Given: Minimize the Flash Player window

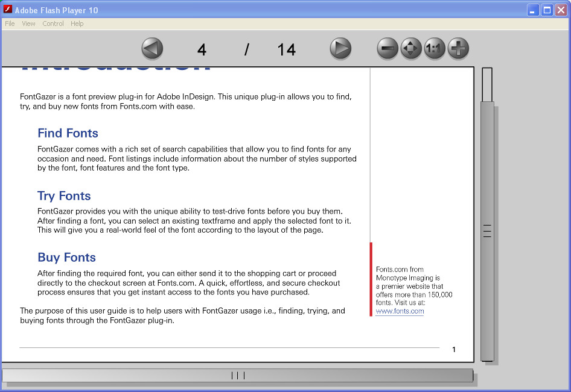Looking at the screenshot, I should pos(533,10).
